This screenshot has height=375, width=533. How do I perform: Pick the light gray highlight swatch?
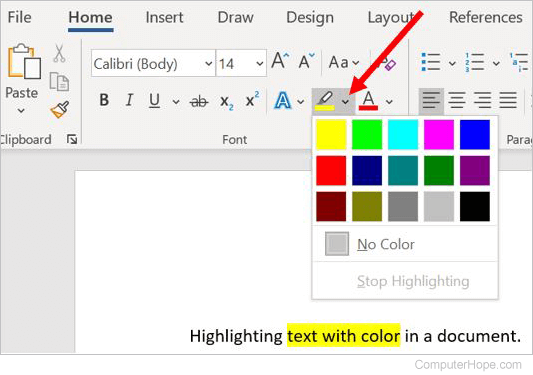pos(439,206)
